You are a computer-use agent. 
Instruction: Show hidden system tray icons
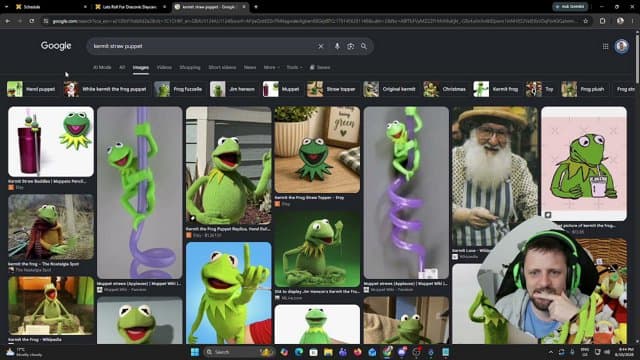(551, 352)
